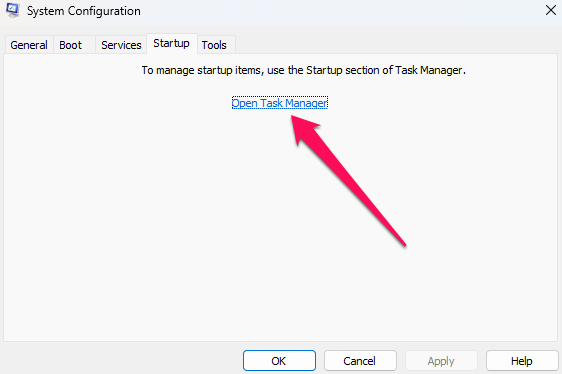Screen dimensions: 562x374
Task: Click the "System Configuration" title text
Action: (84, 11)
